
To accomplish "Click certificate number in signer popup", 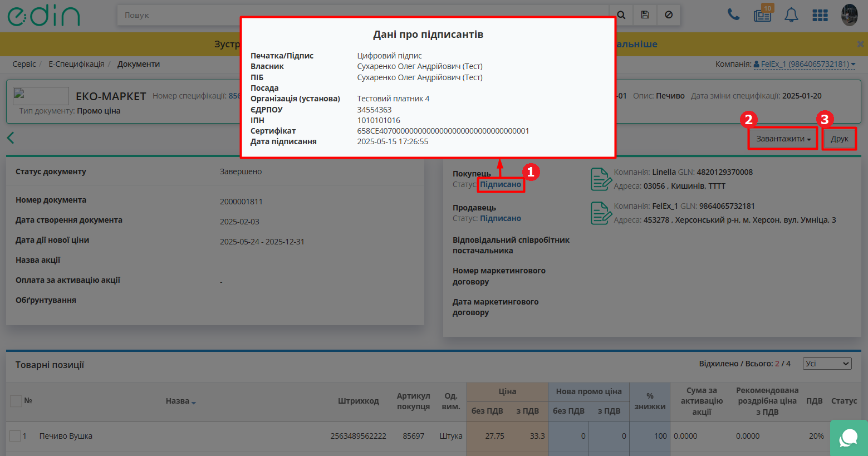I will pos(443,131).
